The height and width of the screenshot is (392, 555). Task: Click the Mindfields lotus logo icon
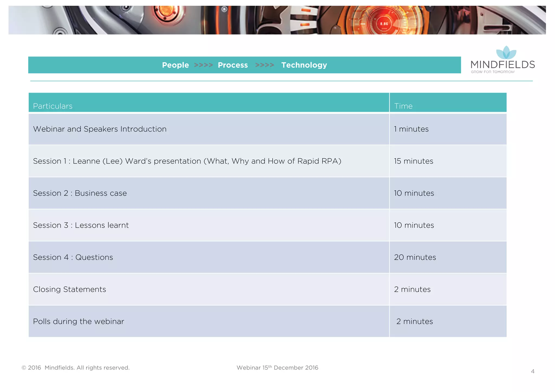pos(506,53)
